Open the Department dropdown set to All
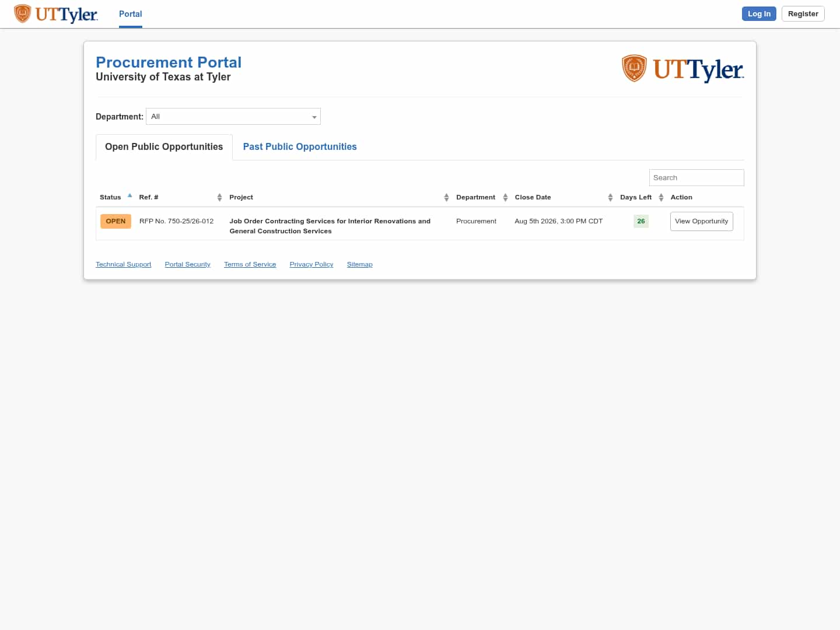 233,117
